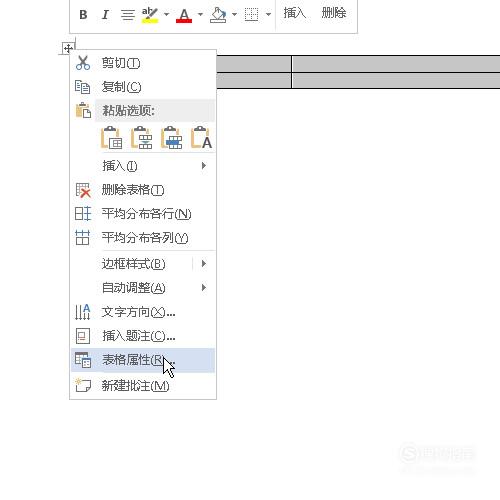Click the insert caption icon

(83, 336)
